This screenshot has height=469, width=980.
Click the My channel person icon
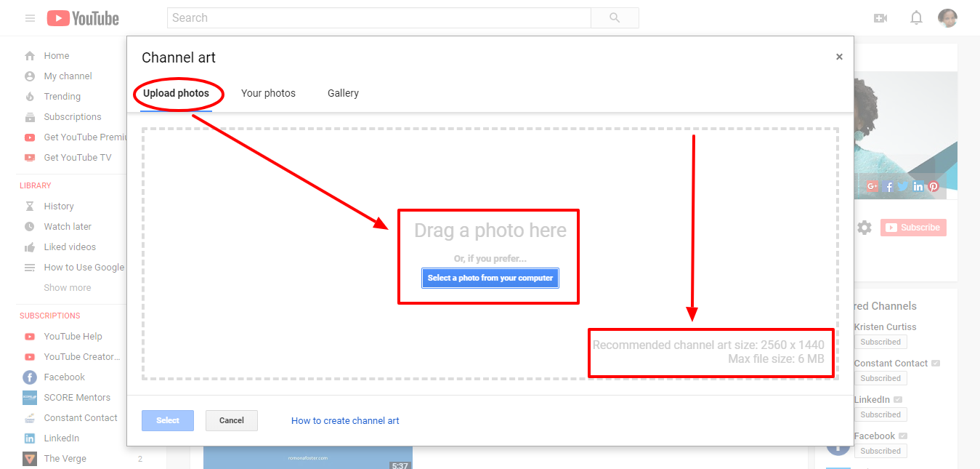tap(30, 76)
